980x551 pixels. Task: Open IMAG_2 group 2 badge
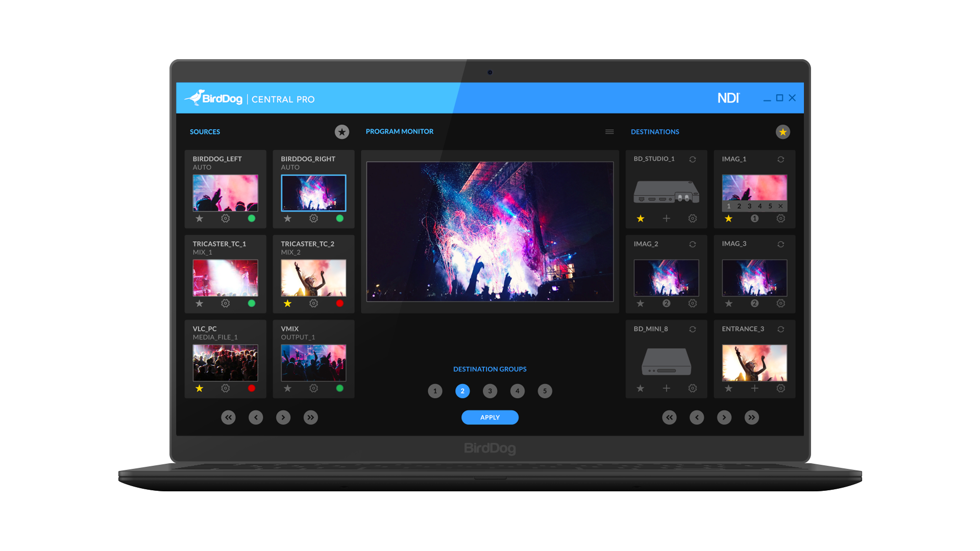tap(667, 304)
